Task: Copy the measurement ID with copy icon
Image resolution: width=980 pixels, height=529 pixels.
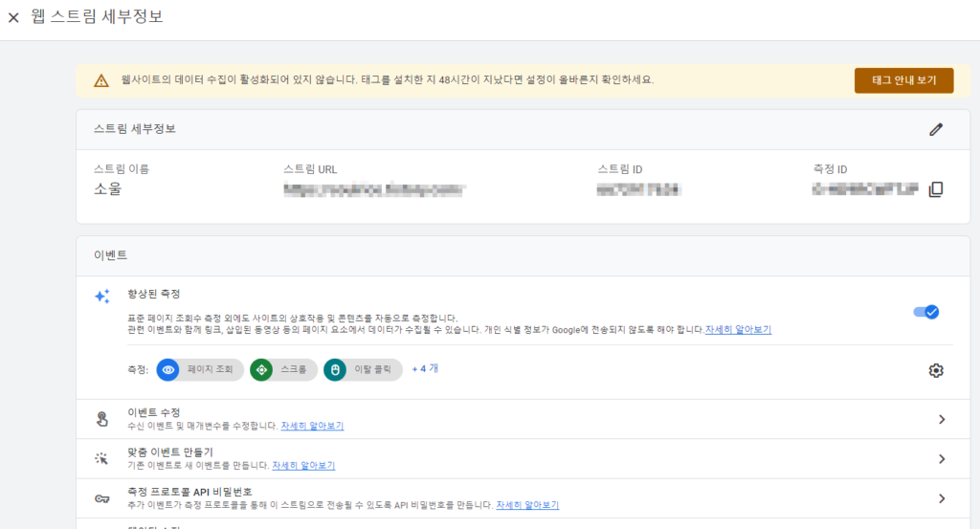Action: [936, 189]
